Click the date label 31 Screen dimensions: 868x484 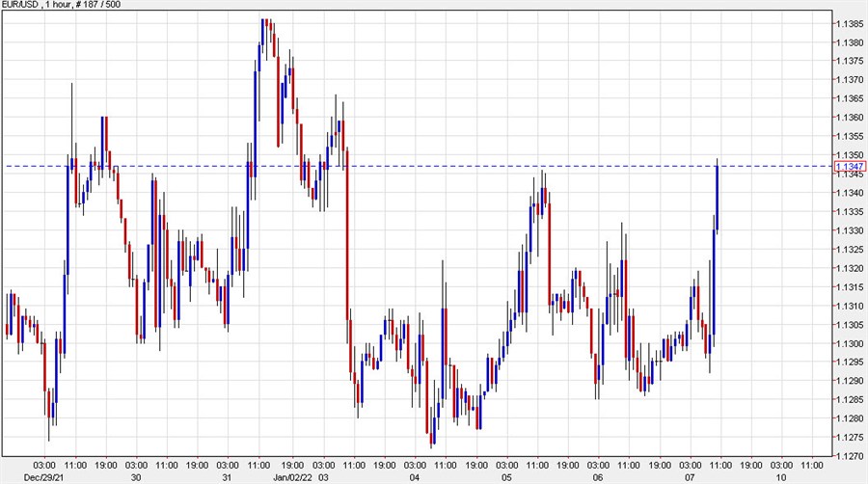[227, 477]
